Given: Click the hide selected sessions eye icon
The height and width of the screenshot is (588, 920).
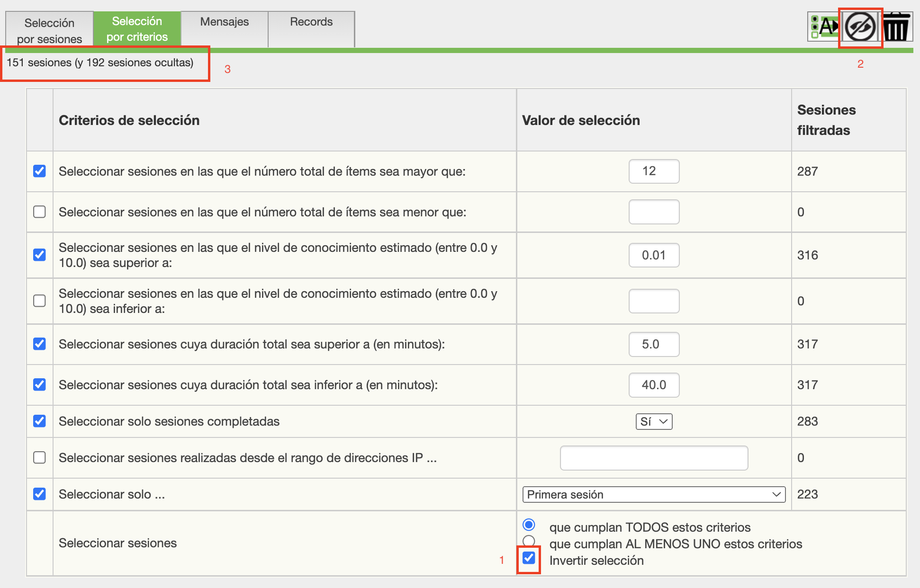Looking at the screenshot, I should tap(860, 27).
